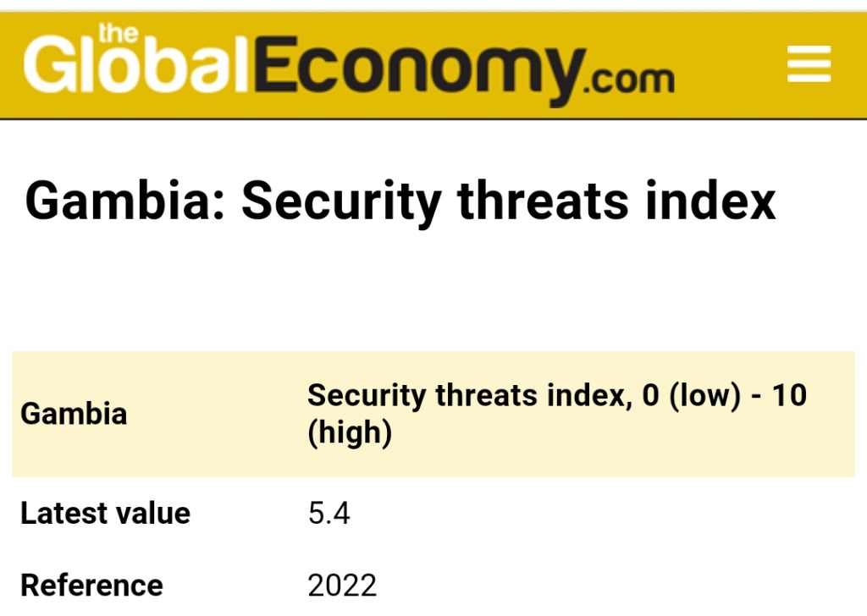The width and height of the screenshot is (867, 616).
Task: Click the 'Gambia' table header cell
Action: [74, 414]
